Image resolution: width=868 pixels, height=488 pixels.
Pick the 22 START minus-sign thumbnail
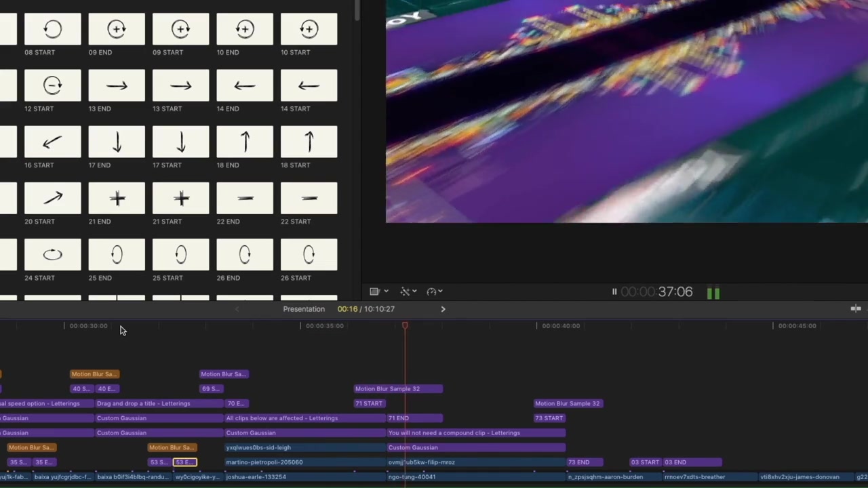309,198
